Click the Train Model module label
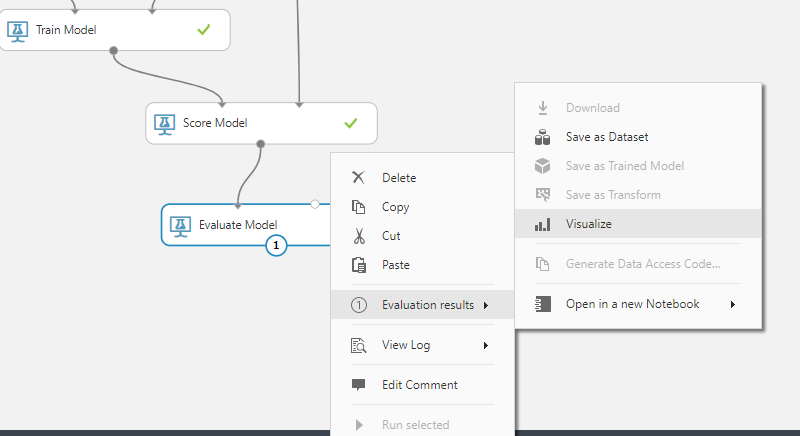This screenshot has height=436, width=800. [x=66, y=30]
